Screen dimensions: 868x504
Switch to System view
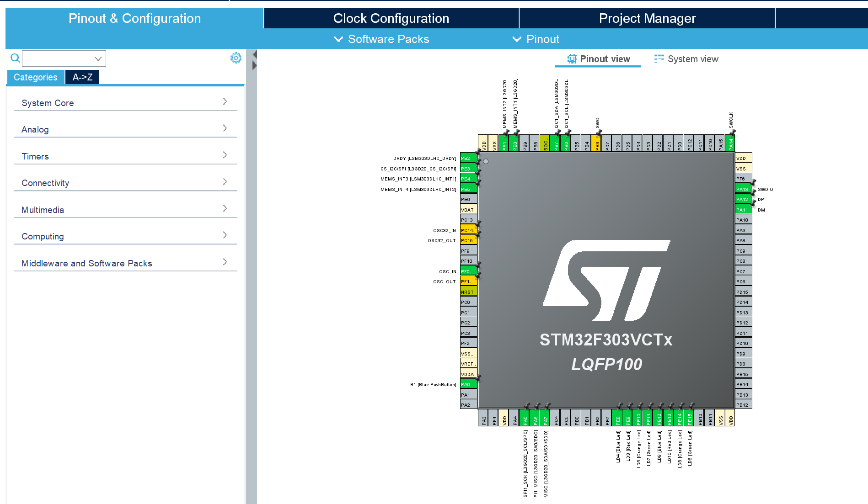(x=686, y=59)
